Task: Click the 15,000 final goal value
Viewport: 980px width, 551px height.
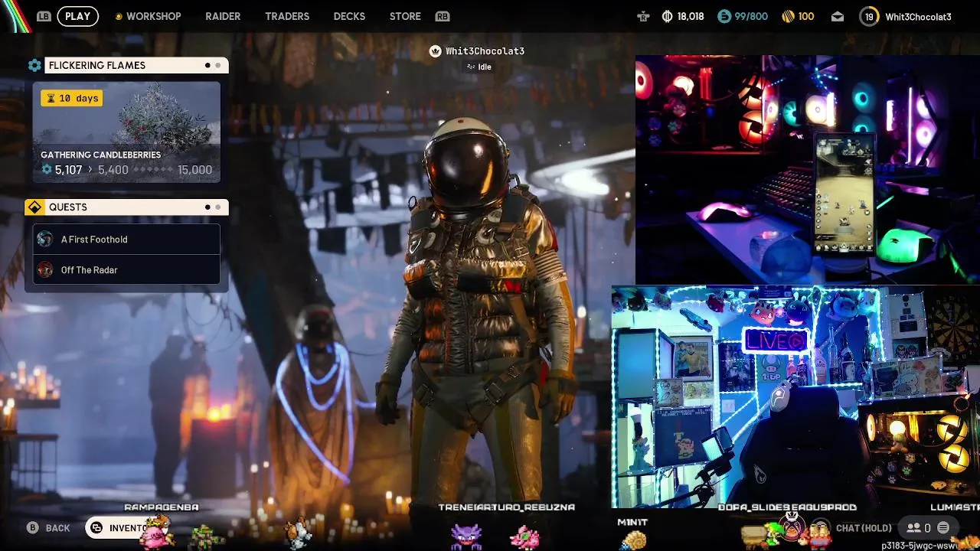Action: pos(194,170)
